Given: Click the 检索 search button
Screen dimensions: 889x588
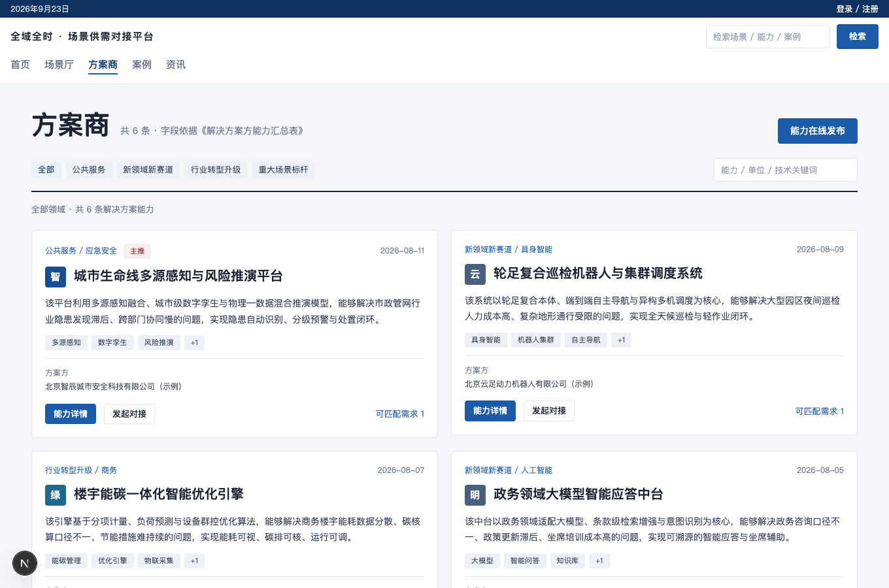Looking at the screenshot, I should (858, 37).
